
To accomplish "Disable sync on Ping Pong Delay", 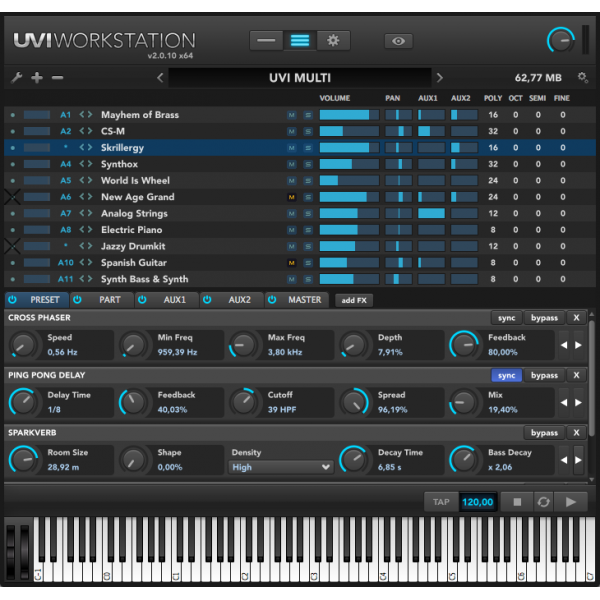I will pyautogui.click(x=506, y=375).
